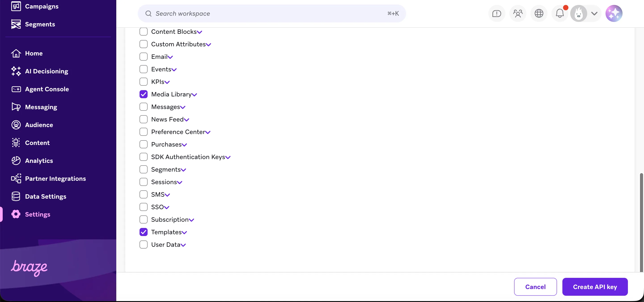The width and height of the screenshot is (644, 302).
Task: Expand the SSO chevron
Action: coord(167,208)
